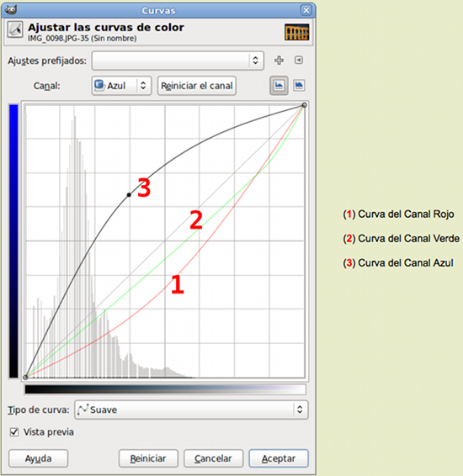Open the Canal Azul channel dropdown

point(121,86)
